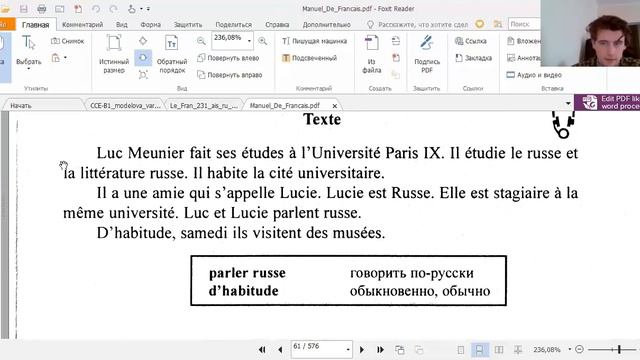This screenshot has height=360, width=640.
Task: Click the Аудио и видео insert button
Action: 534,75
